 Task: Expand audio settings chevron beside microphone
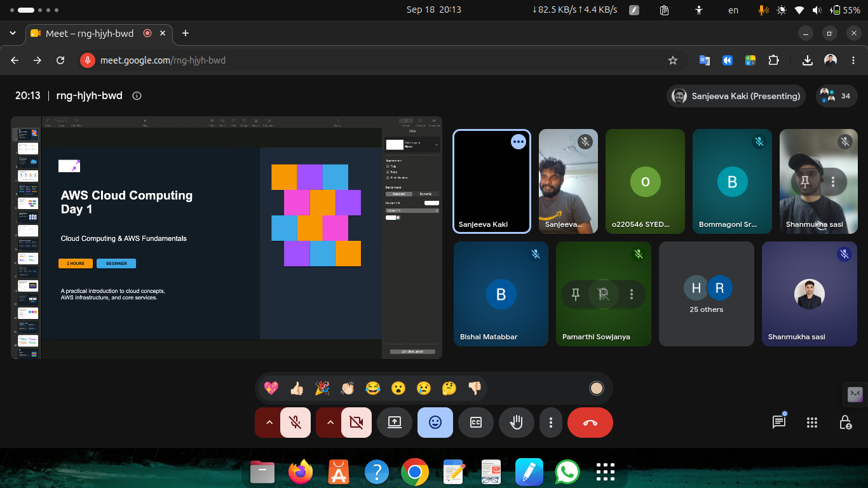pos(268,423)
